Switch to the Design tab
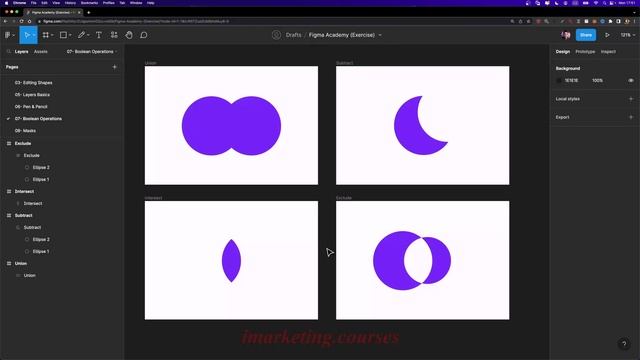640x360 pixels. pos(563,52)
